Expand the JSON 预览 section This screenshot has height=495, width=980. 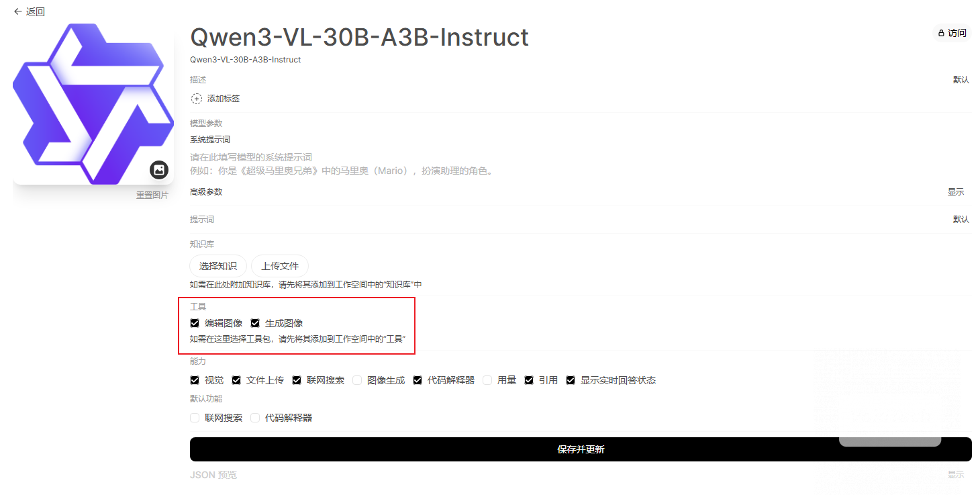pyautogui.click(x=956, y=475)
